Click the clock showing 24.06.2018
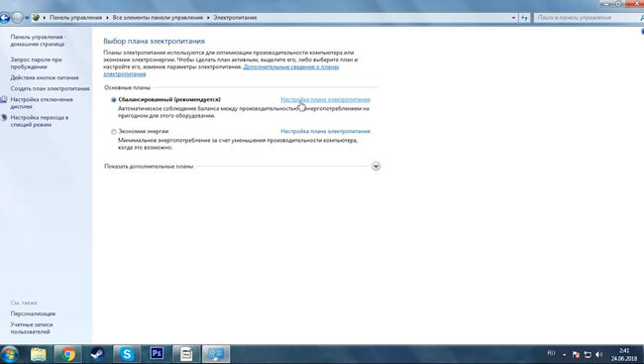This screenshot has height=364, width=644. (624, 354)
